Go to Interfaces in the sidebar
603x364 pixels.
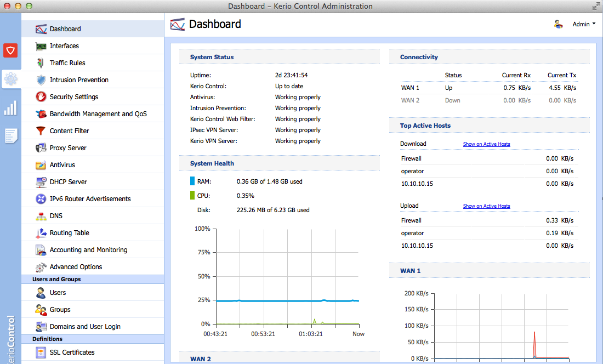tap(93, 46)
